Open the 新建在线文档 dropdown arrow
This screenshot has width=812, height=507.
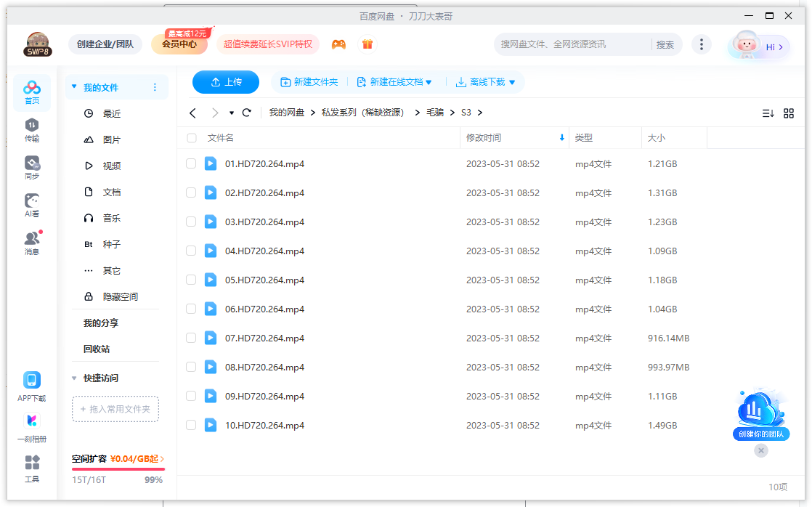429,82
